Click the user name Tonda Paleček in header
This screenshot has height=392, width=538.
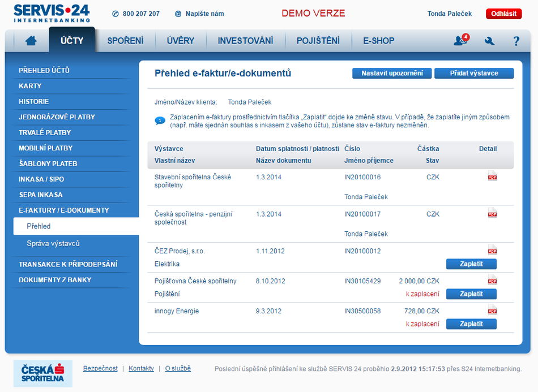[x=450, y=14]
